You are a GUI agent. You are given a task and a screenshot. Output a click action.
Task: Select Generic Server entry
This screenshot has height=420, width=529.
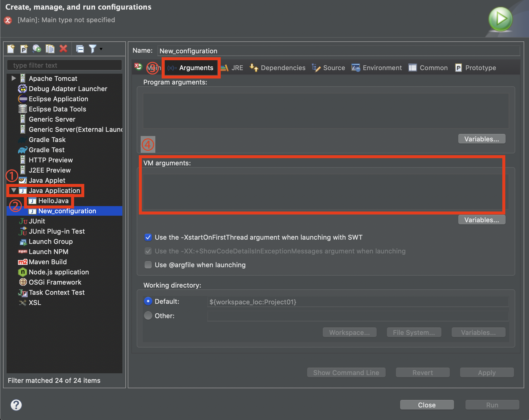click(52, 119)
